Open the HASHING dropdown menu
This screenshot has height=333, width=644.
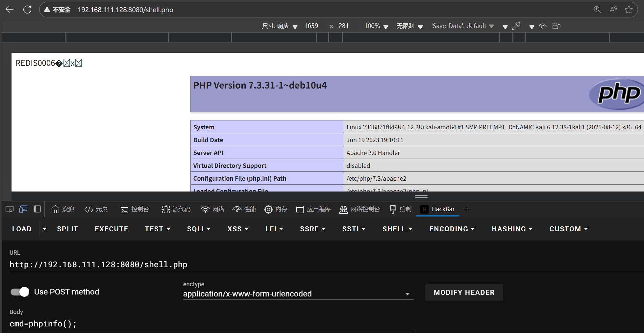(x=512, y=229)
